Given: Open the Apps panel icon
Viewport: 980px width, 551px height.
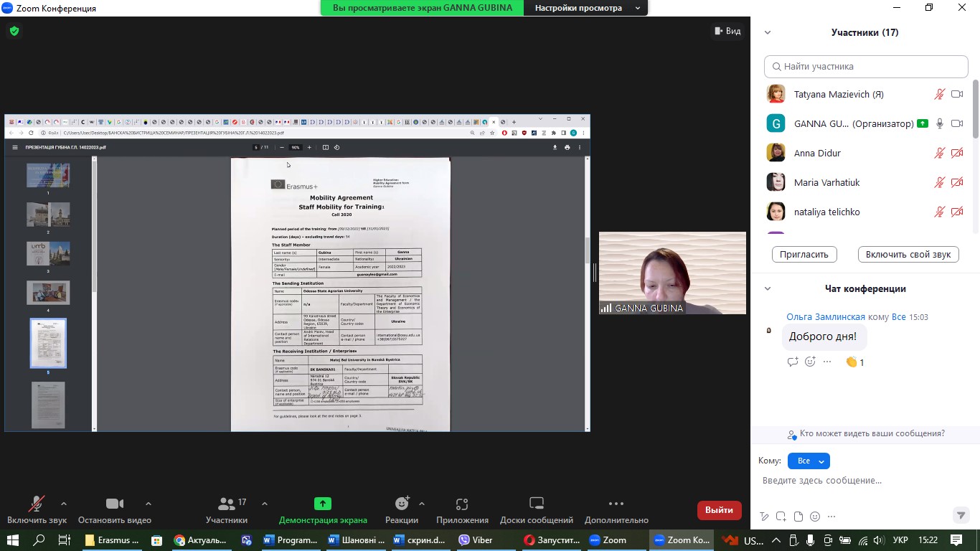Looking at the screenshot, I should coord(461,504).
